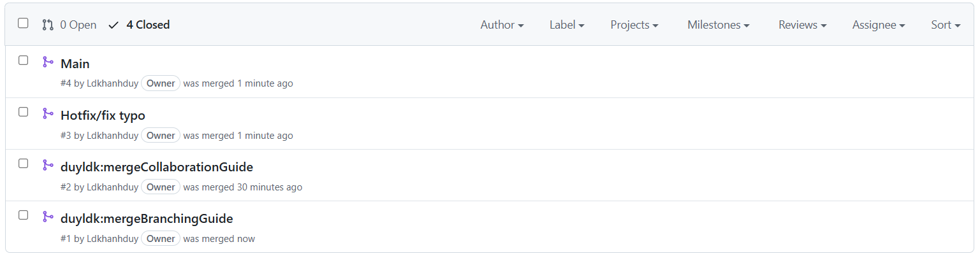Click merged icon next to duyldk:mergeCollaborationGuide

[48, 165]
